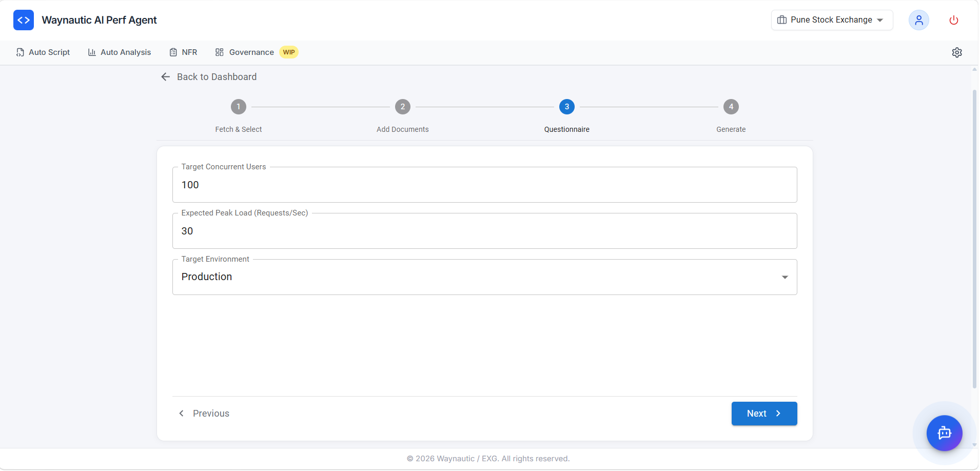This screenshot has height=471, width=980.
Task: Go back using the Previous button
Action: click(204, 413)
